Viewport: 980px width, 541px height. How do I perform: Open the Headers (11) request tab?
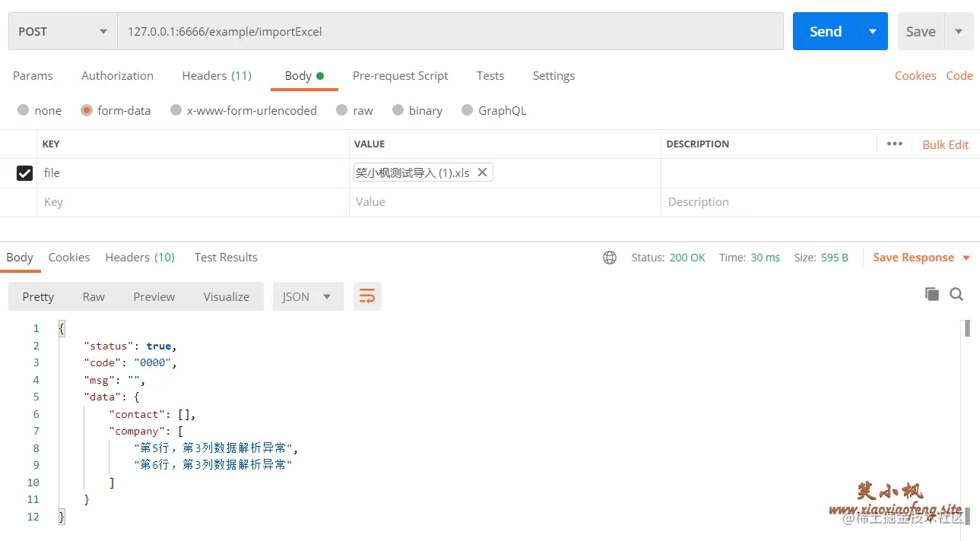(217, 76)
